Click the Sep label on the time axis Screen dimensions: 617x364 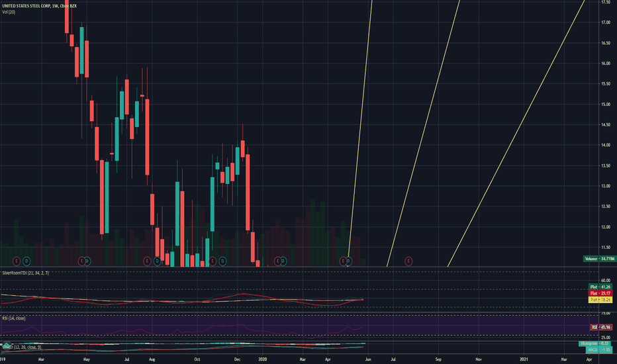click(x=438, y=359)
